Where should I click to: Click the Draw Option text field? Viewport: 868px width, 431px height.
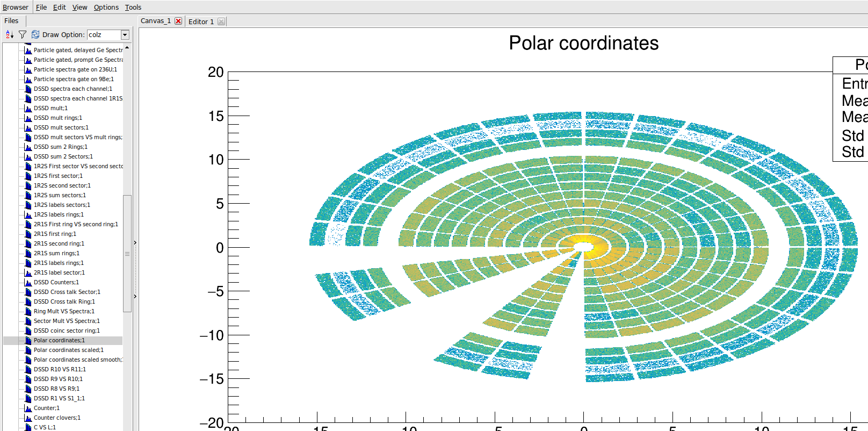[x=103, y=35]
